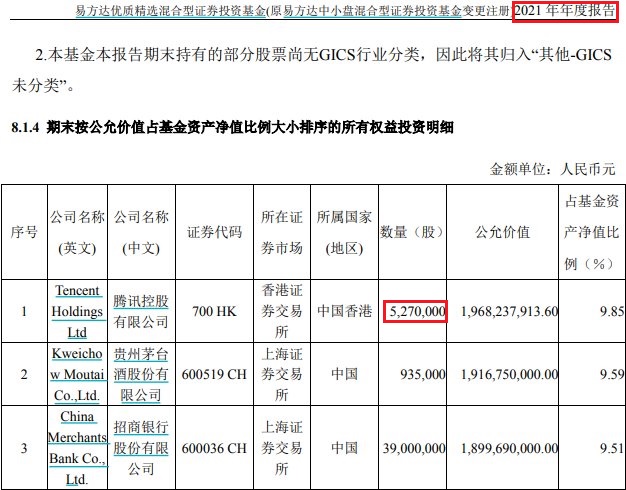Click the 公允价值 column header
Screen dimensions: 626x490
click(x=510, y=233)
